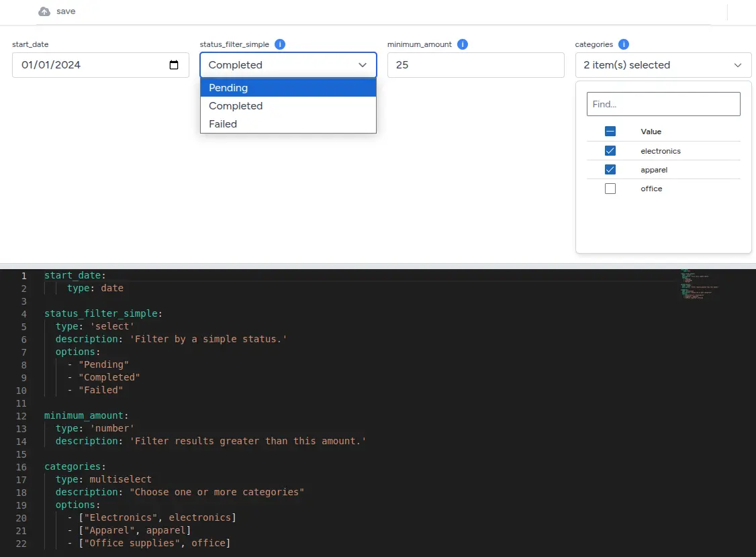Image resolution: width=756 pixels, height=557 pixels.
Task: Click the code minimap in editor
Action: pos(699,285)
